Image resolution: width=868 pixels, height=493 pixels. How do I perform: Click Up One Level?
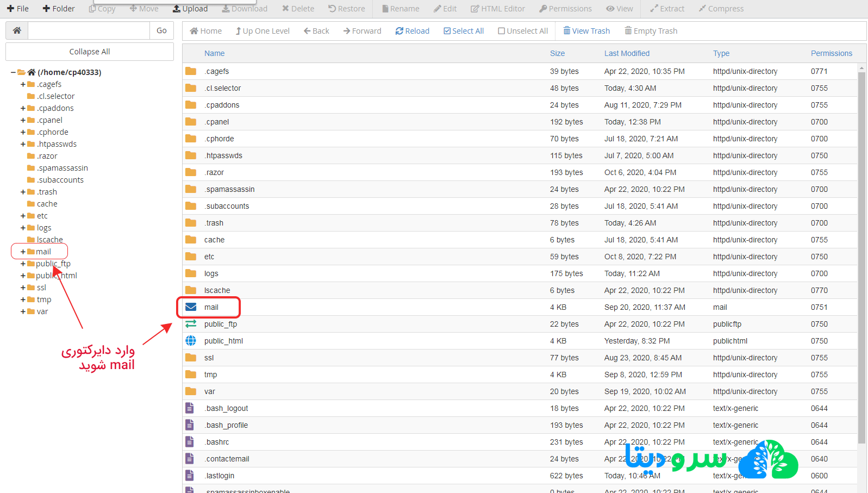263,31
